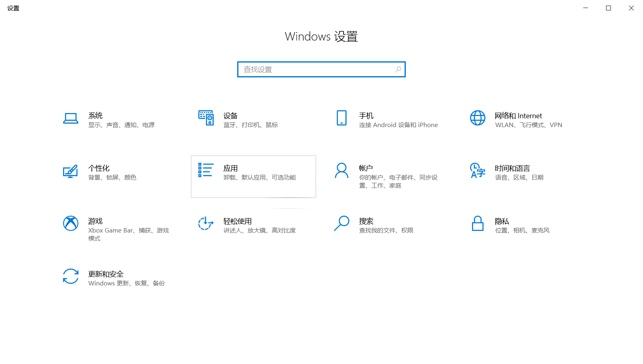Click the 轻松使用 dashed clock icon
Viewport: 643px width, 364px height.
click(x=206, y=223)
